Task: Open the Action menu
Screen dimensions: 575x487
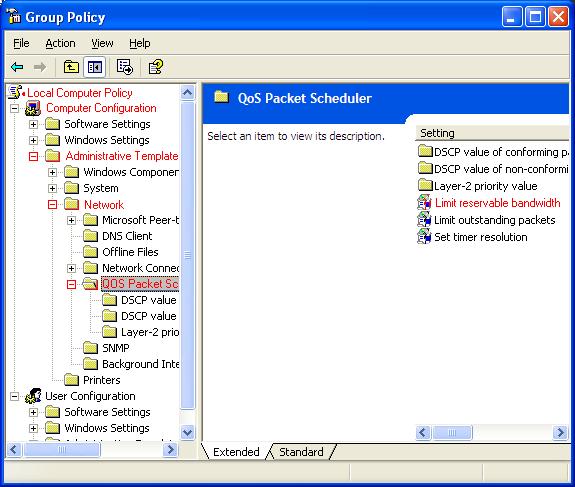Action: pyautogui.click(x=60, y=43)
